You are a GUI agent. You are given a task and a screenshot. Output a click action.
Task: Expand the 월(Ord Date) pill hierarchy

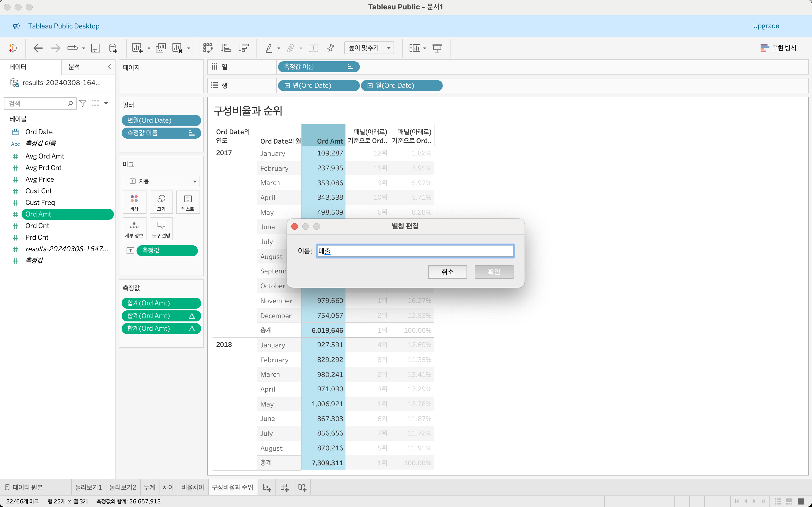coord(370,86)
